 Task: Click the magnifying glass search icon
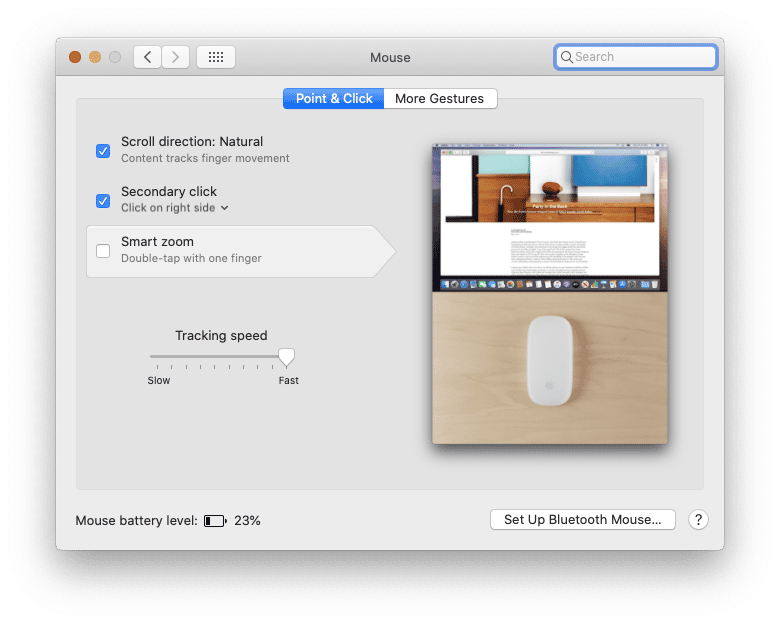pyautogui.click(x=567, y=57)
